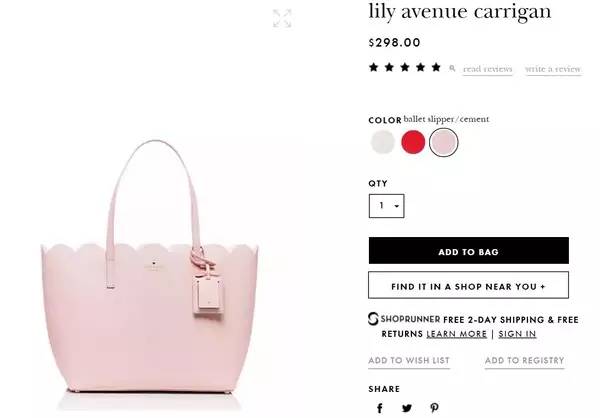Screen dimensions: 600x418
Task: Add item to wish list
Action: [409, 361]
